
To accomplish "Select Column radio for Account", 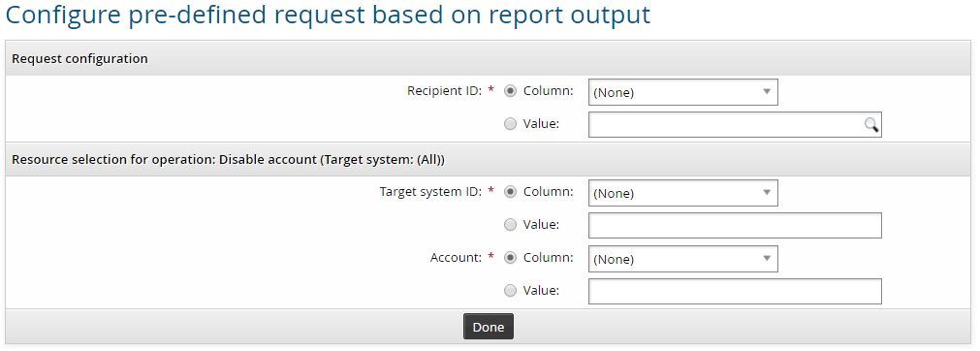I will (511, 258).
